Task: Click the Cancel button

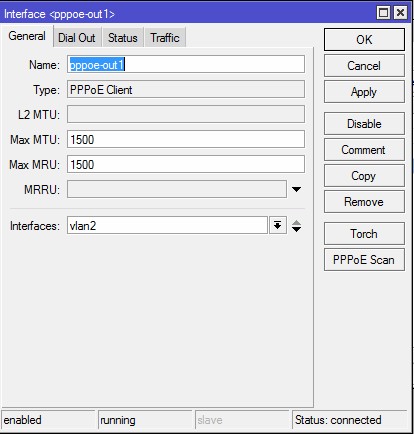Action: tap(364, 66)
